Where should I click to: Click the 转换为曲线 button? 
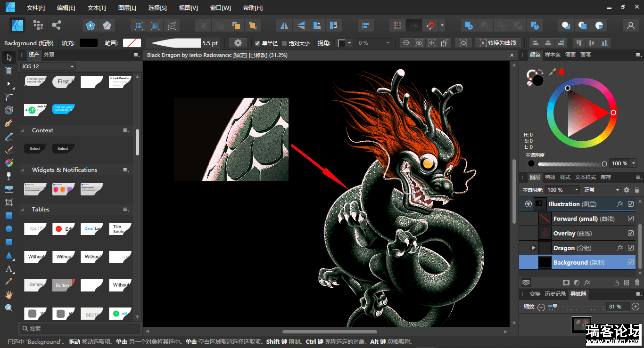click(x=497, y=43)
